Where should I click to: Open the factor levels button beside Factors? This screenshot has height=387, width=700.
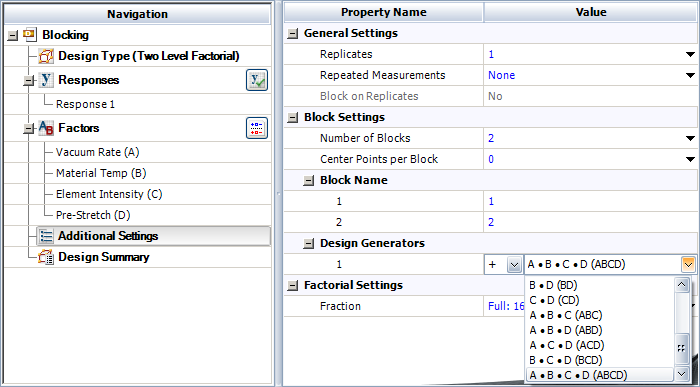(257, 128)
